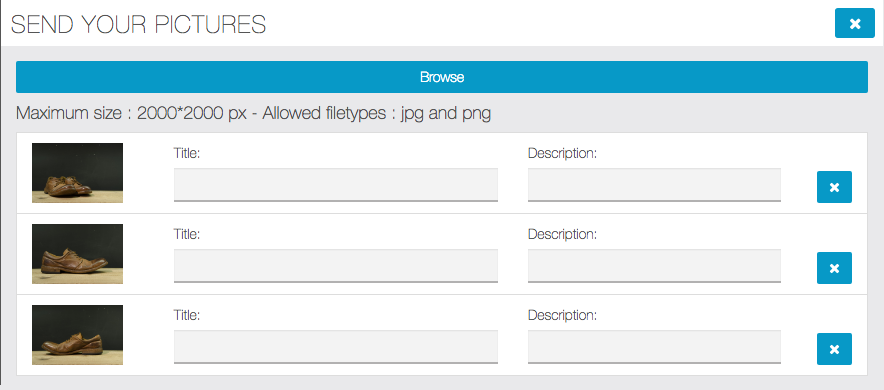The width and height of the screenshot is (884, 390).
Task: Click the Description label of third picture
Action: click(562, 315)
